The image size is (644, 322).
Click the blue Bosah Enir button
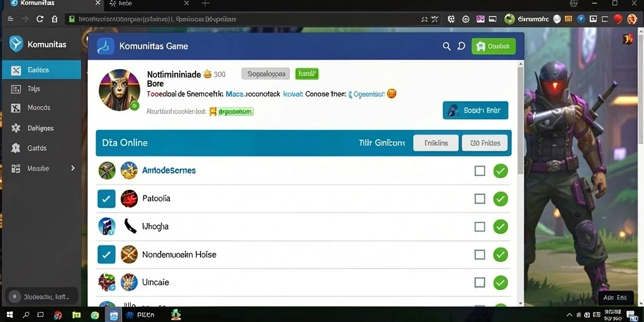[x=475, y=110]
